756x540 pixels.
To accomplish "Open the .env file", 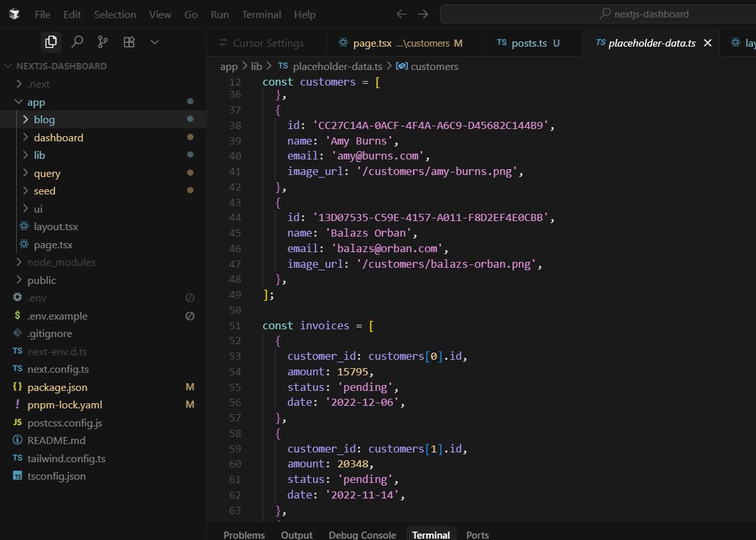I will (x=103, y=298).
